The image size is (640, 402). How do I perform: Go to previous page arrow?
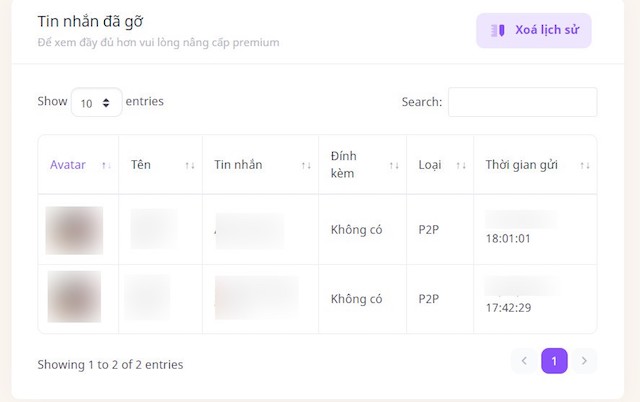point(523,361)
